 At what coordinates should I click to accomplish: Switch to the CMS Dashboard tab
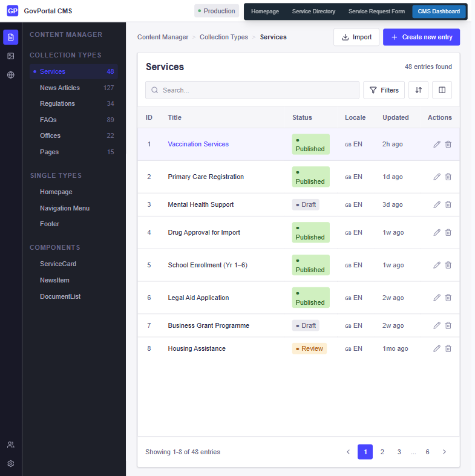(439, 11)
